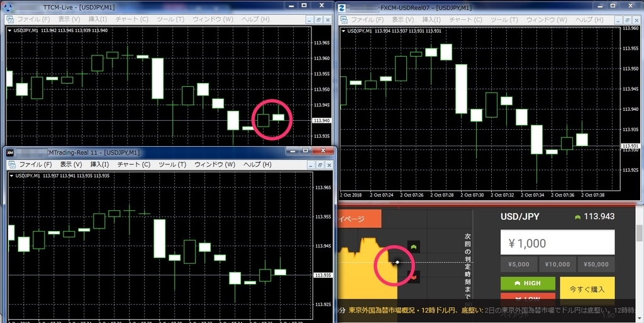Image resolution: width=644 pixels, height=323 pixels.
Task: Click the green up-arrow marker on yellow chart
Action: pos(414,247)
